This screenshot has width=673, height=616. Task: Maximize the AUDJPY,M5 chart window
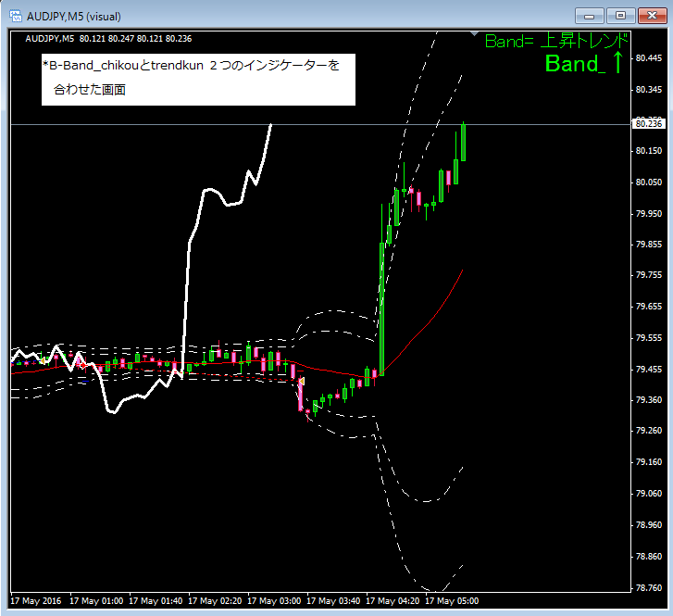(620, 16)
